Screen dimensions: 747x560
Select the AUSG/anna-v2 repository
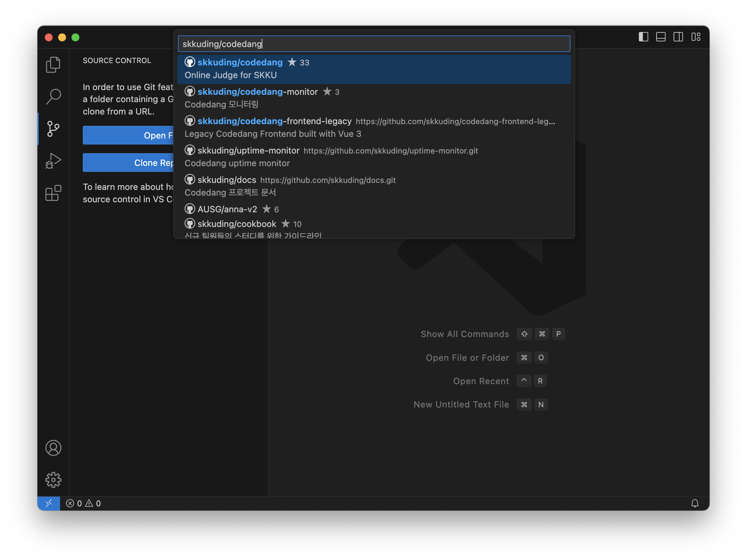click(374, 209)
